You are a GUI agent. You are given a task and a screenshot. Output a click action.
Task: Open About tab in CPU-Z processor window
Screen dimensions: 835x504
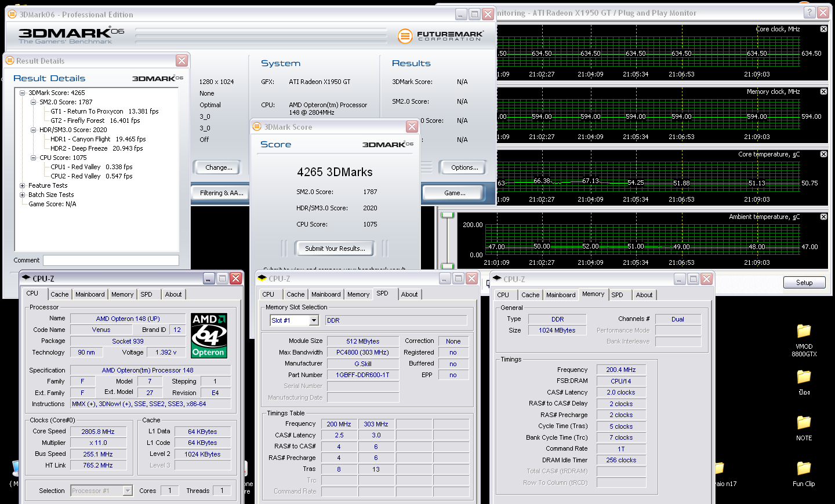click(173, 294)
